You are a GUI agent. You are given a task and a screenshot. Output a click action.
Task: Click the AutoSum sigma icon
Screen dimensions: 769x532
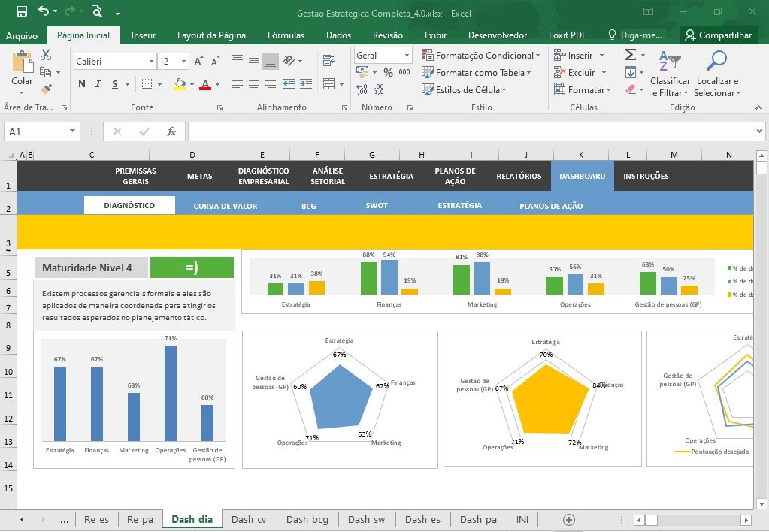[x=631, y=54]
